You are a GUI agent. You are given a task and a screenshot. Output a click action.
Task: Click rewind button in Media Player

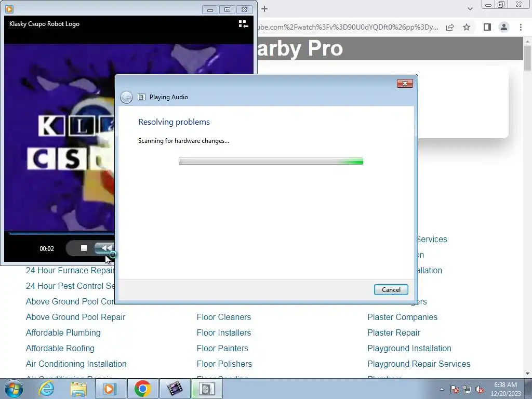point(105,248)
